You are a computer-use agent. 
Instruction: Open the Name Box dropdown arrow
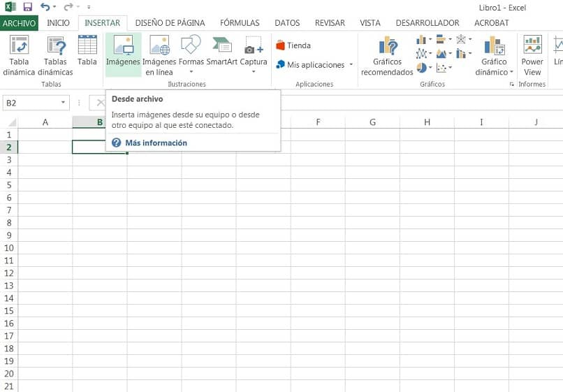pyautogui.click(x=63, y=103)
